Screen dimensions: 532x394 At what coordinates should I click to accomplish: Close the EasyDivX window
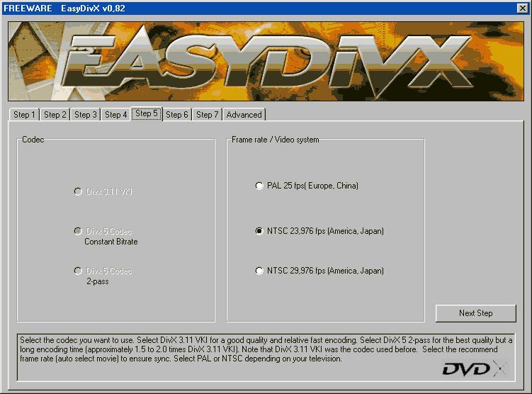(x=522, y=8)
